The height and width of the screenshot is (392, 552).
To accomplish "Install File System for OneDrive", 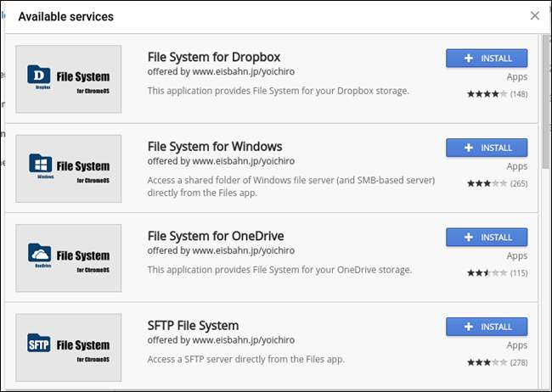I will point(487,237).
